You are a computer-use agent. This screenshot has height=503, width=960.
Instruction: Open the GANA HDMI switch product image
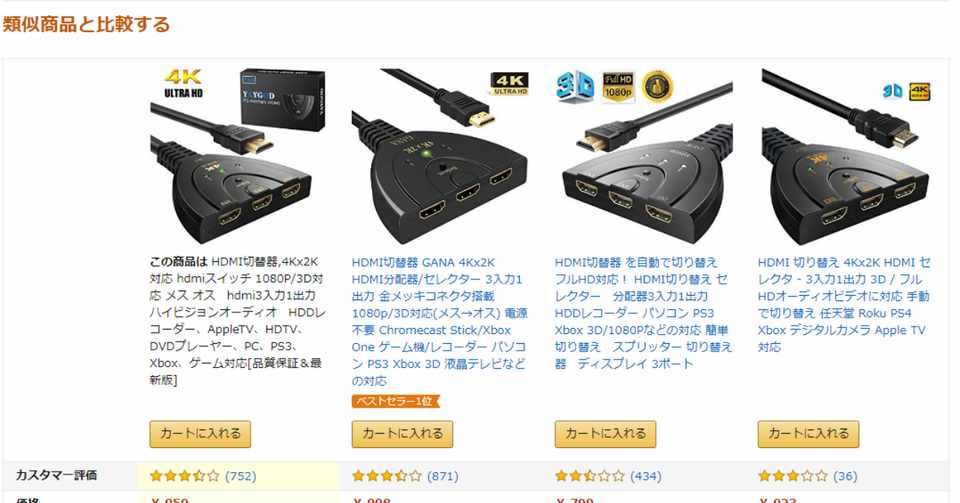coord(440,156)
